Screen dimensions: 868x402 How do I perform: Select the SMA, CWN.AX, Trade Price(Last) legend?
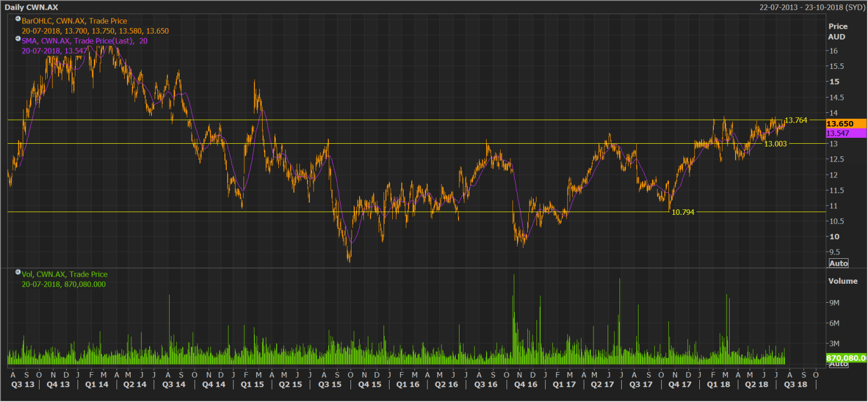point(85,41)
